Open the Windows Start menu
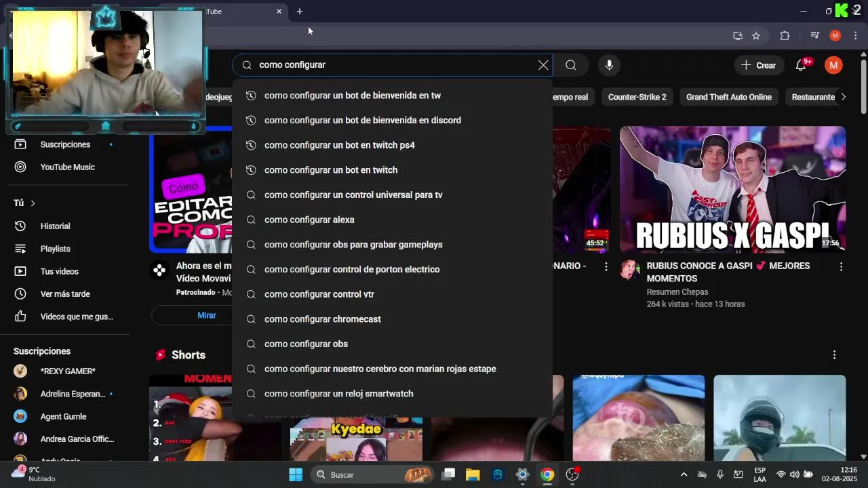868x488 pixels. pyautogui.click(x=296, y=474)
